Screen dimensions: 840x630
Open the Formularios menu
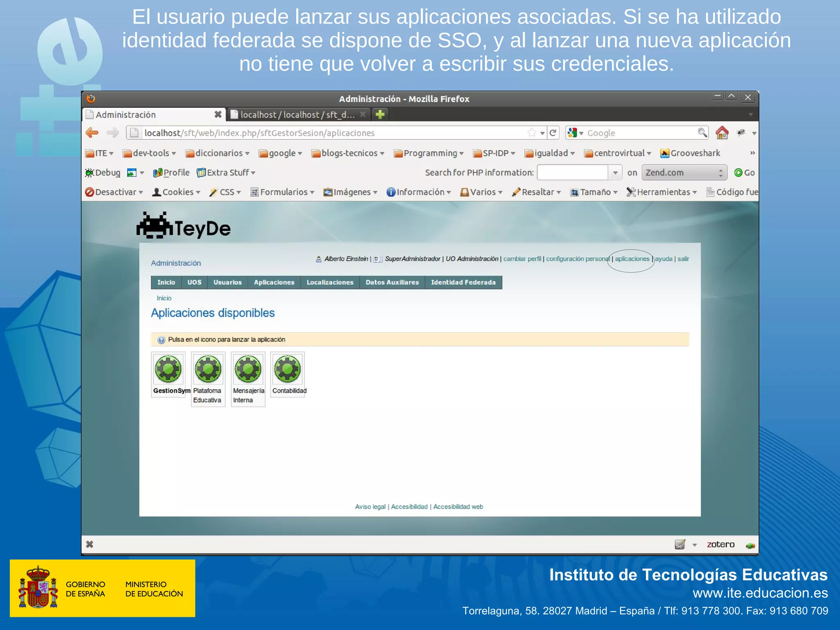click(x=283, y=192)
